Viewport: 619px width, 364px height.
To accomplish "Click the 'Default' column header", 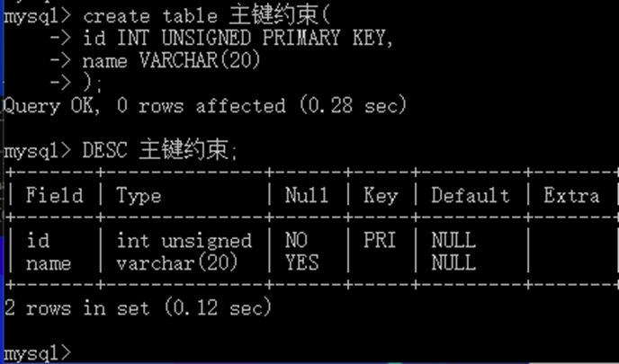I will pos(471,195).
